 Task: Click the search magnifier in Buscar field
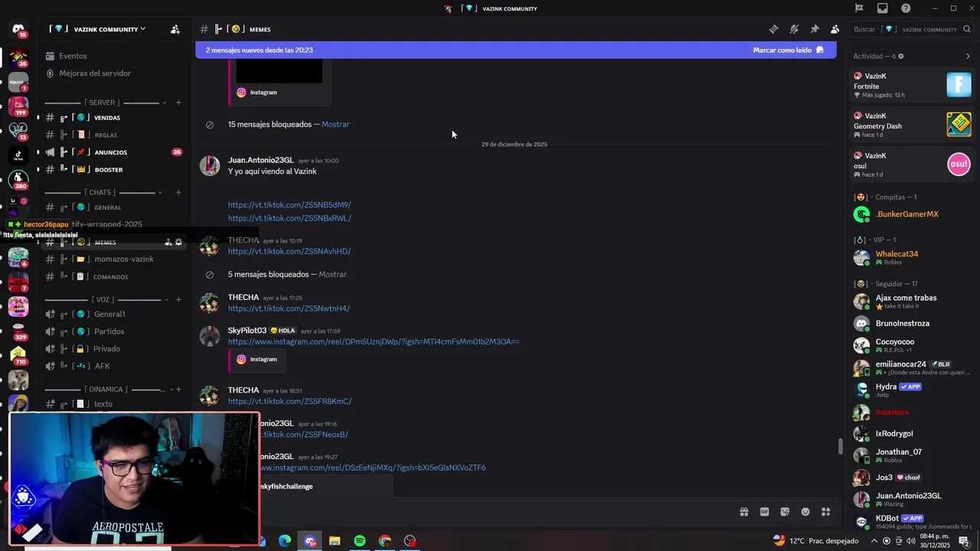coord(968,29)
